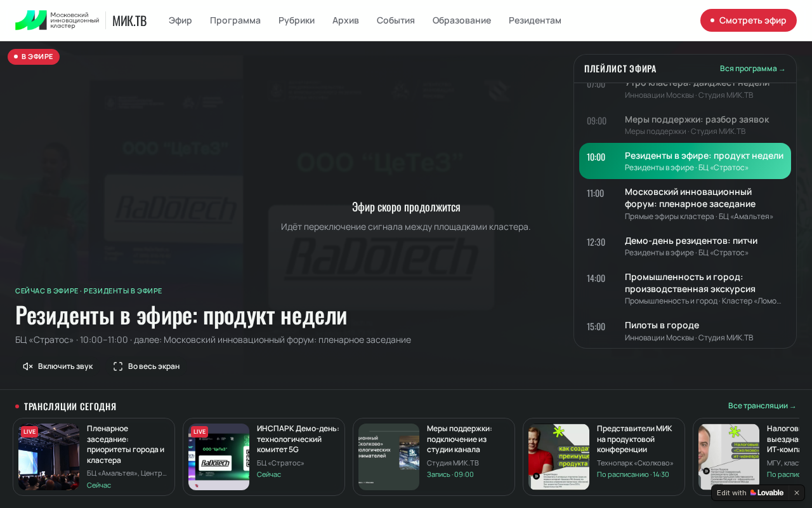Click the Запись · 09:00 status text
Viewport: 812px width, 508px height.
pos(450,474)
